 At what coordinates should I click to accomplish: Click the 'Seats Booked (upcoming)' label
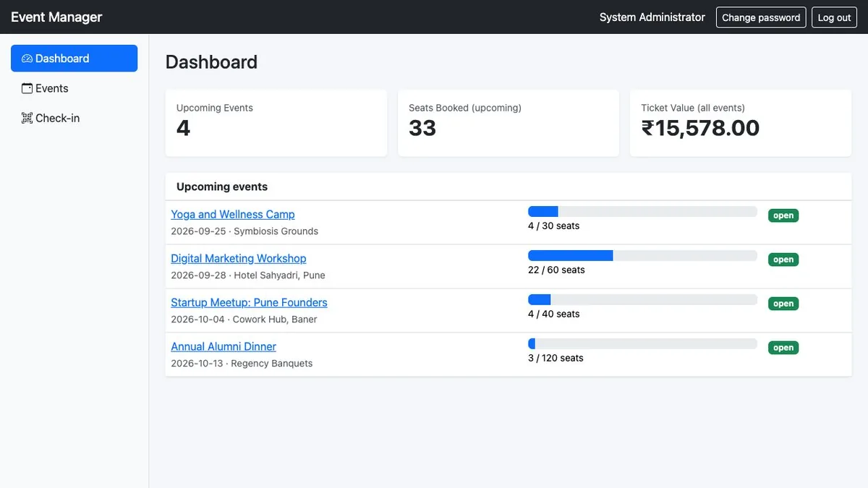tap(465, 108)
